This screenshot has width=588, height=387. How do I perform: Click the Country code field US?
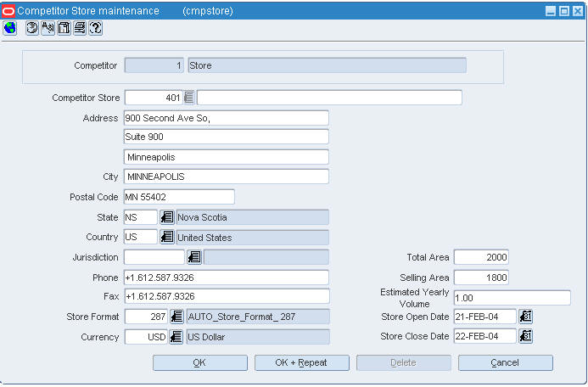coord(140,237)
